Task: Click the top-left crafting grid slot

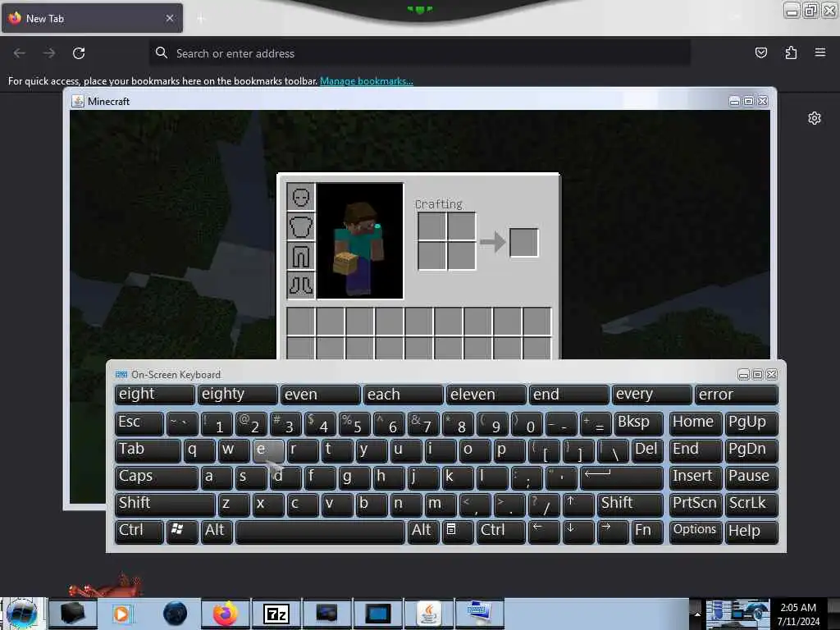Action: point(431,226)
